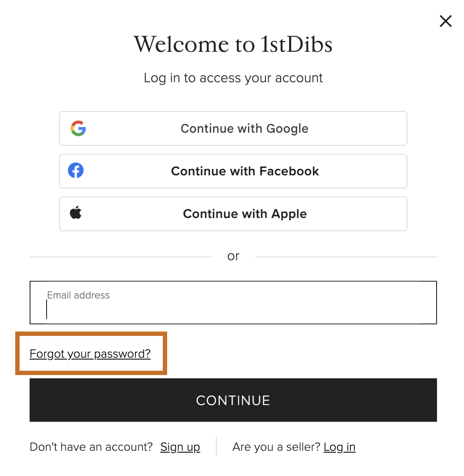Image resolution: width=464 pixels, height=476 pixels.
Task: Click the Apple logo icon
Action: [76, 212]
